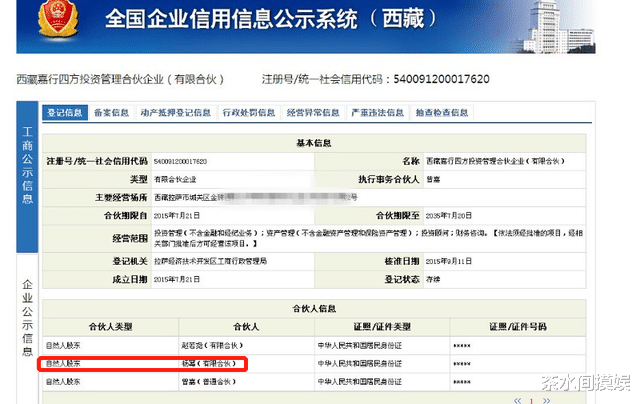Click the 合伙人类型 column header
The height and width of the screenshot is (404, 640).
point(111,327)
